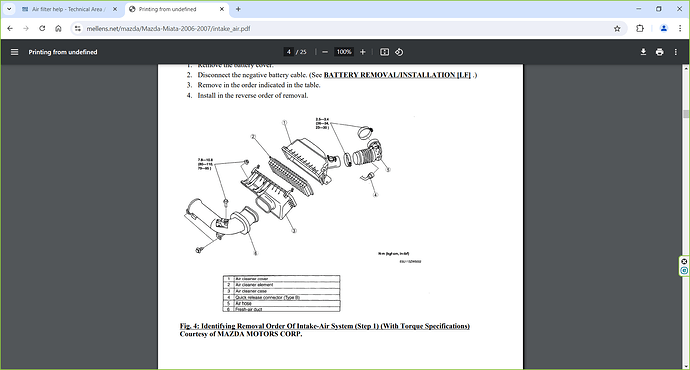Click the address bar URL
The height and width of the screenshot is (370, 690).
click(x=169, y=29)
